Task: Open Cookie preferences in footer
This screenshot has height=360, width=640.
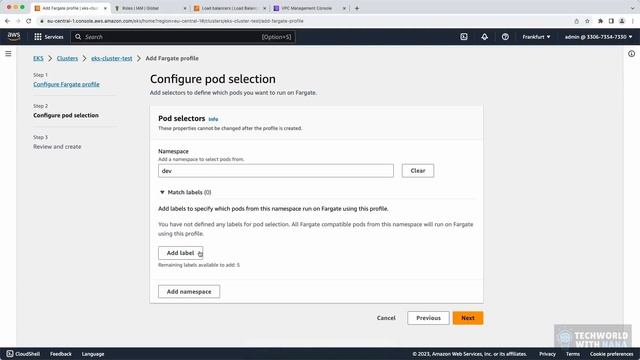Action: [611, 354]
